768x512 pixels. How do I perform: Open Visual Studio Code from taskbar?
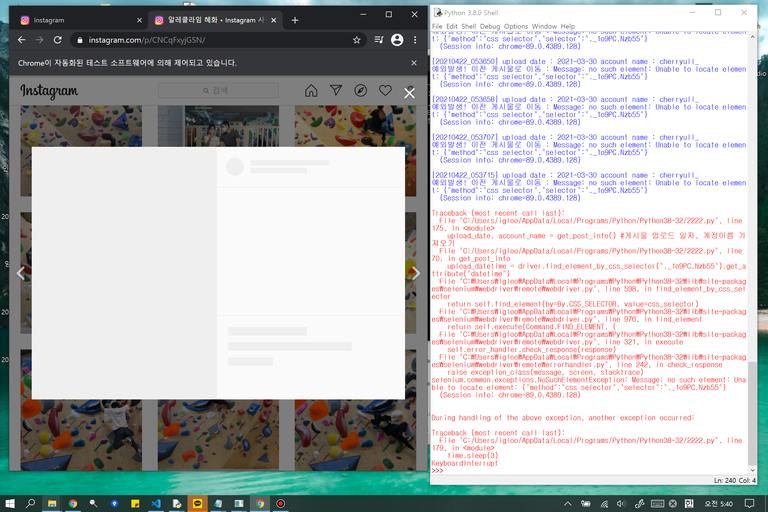point(156,503)
